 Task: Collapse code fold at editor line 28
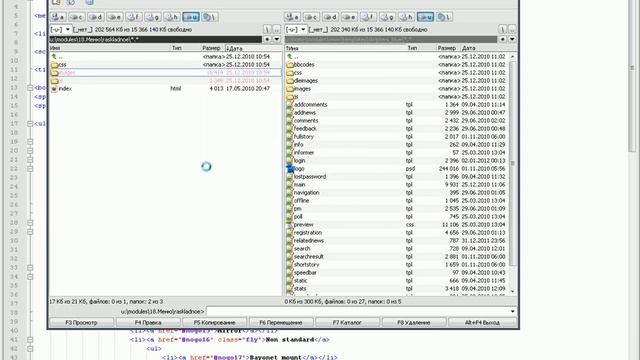30,223
